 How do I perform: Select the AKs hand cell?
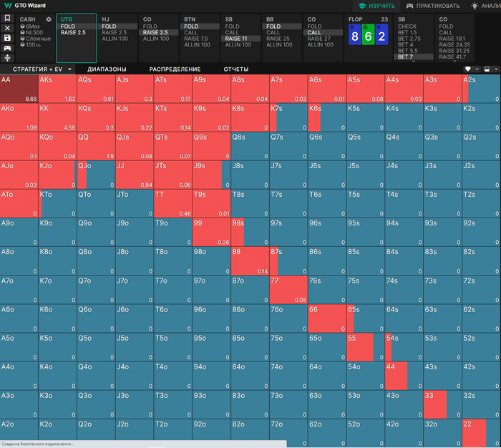coord(57,89)
